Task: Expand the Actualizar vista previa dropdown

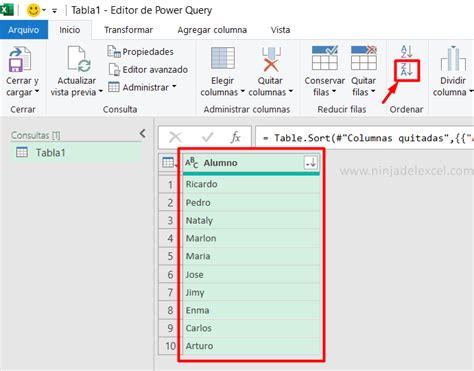Action: 100,91
